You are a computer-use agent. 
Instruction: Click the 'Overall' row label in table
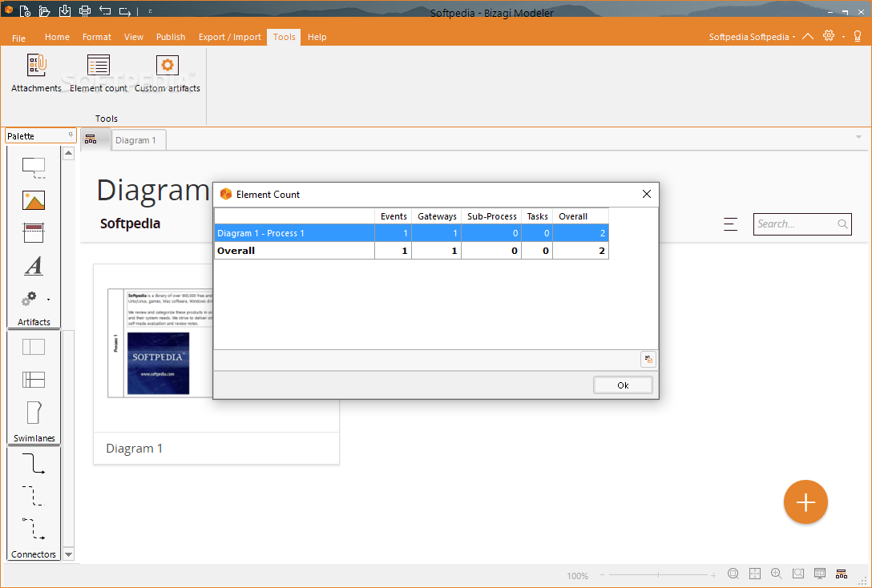[236, 251]
